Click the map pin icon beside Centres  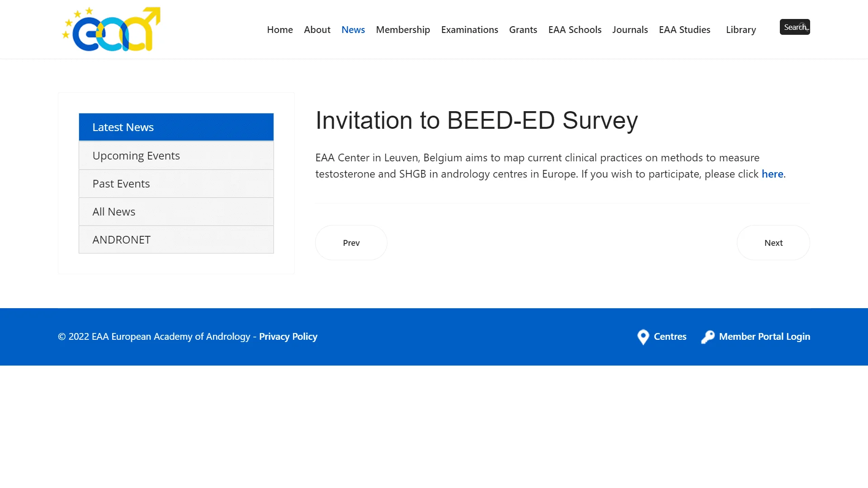[x=643, y=337]
